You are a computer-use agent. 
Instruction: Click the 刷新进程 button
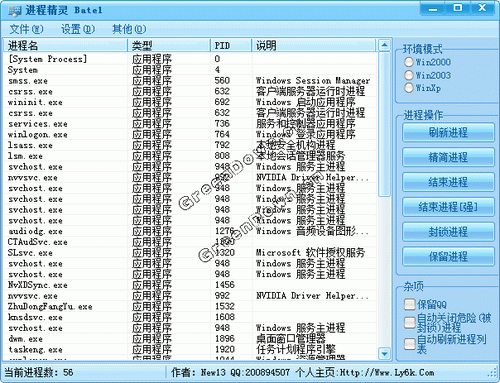[x=448, y=132]
